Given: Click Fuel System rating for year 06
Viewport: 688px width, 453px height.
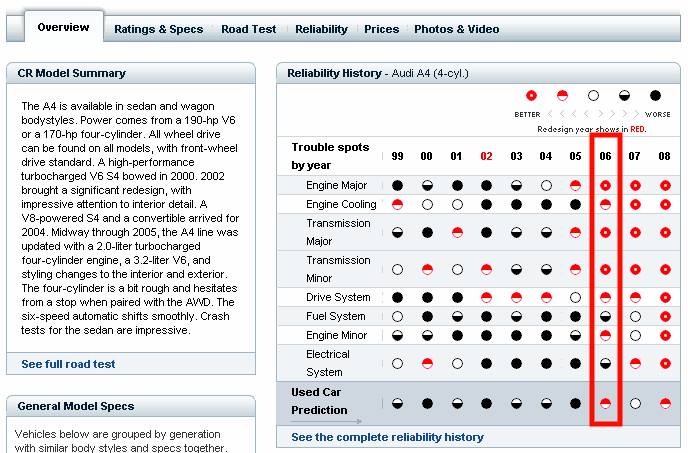Looking at the screenshot, I should tap(605, 316).
